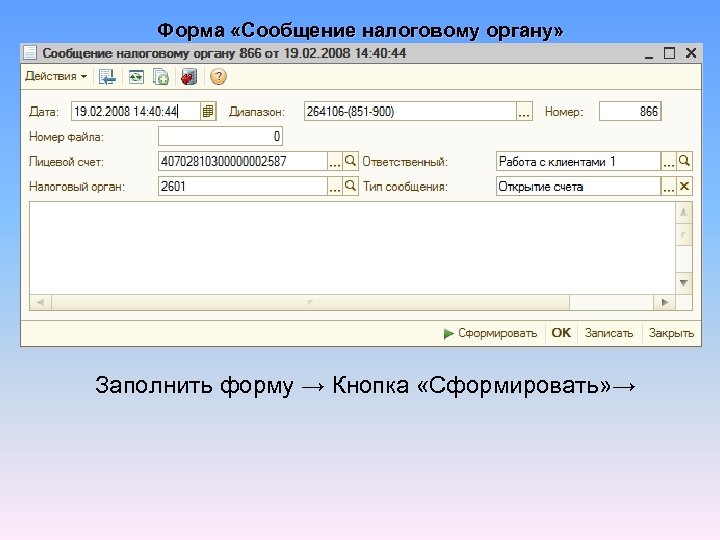Click the horizontal scrollbar left arrow
The image size is (720, 540).
click(x=40, y=302)
